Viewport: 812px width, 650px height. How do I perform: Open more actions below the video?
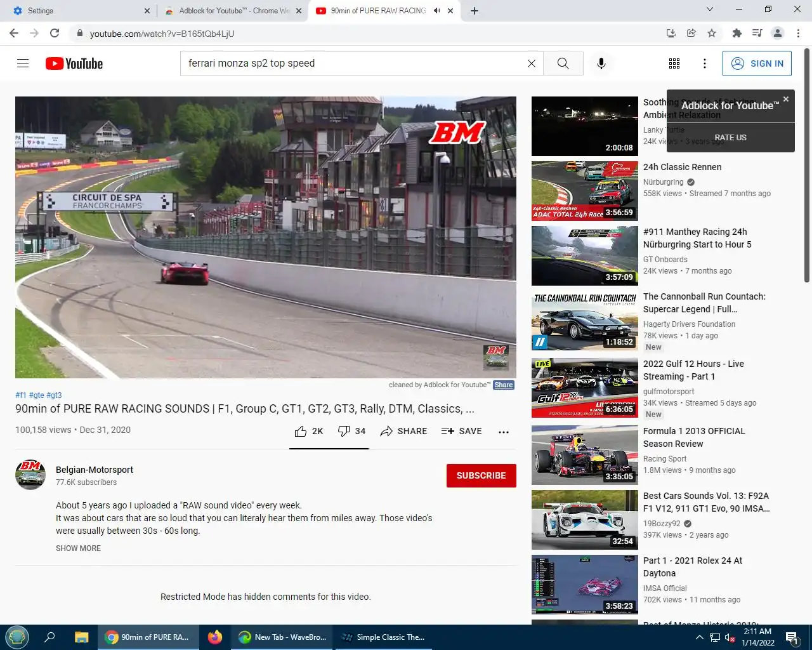coord(504,432)
